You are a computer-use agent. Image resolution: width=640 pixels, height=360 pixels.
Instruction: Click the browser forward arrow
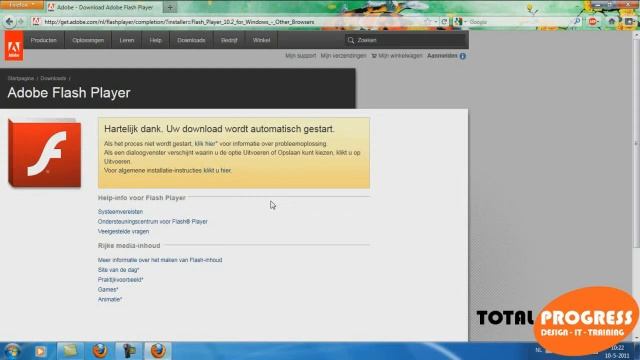[20, 22]
